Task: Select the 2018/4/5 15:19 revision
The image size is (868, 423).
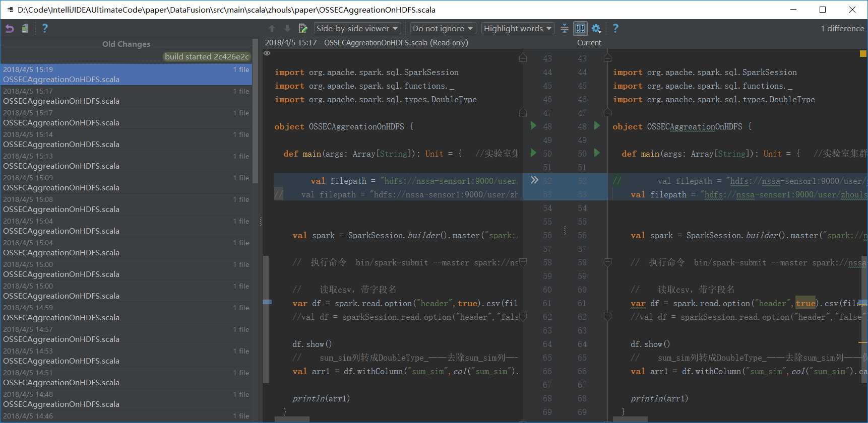Action: (x=126, y=75)
